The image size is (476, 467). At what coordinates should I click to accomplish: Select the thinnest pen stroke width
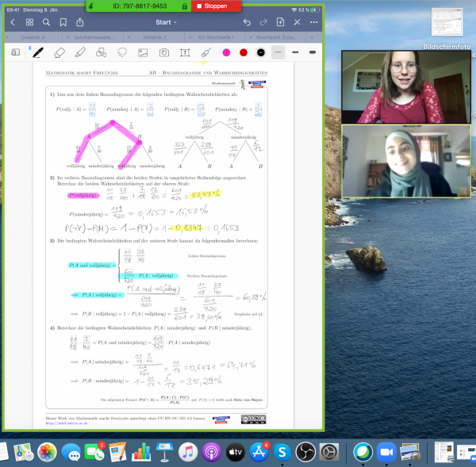tap(278, 52)
